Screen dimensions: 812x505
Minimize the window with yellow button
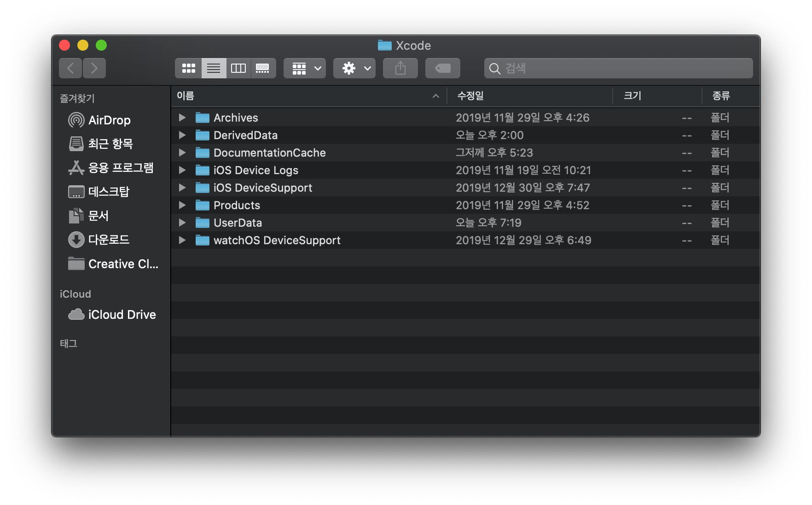pyautogui.click(x=83, y=45)
